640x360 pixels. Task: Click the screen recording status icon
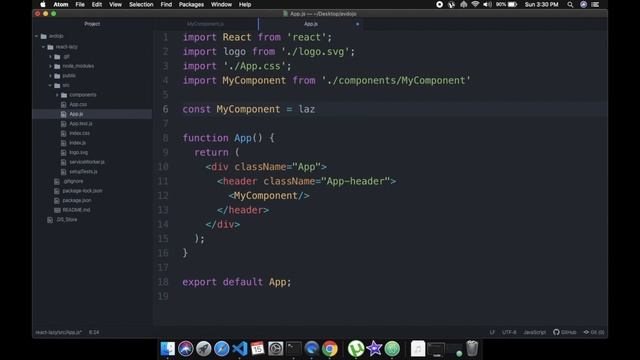coord(439,4)
